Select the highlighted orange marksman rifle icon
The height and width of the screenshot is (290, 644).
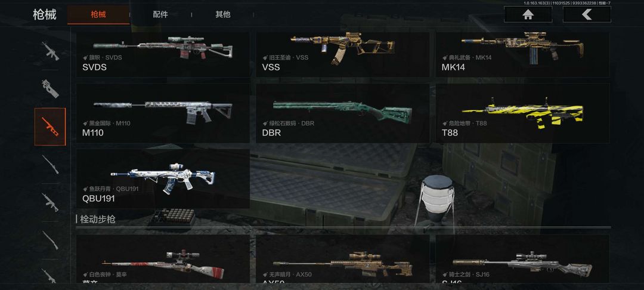50,127
